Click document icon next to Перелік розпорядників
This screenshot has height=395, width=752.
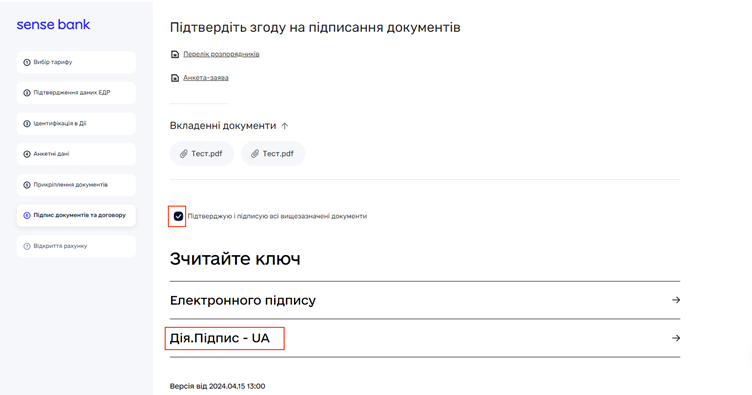point(175,54)
